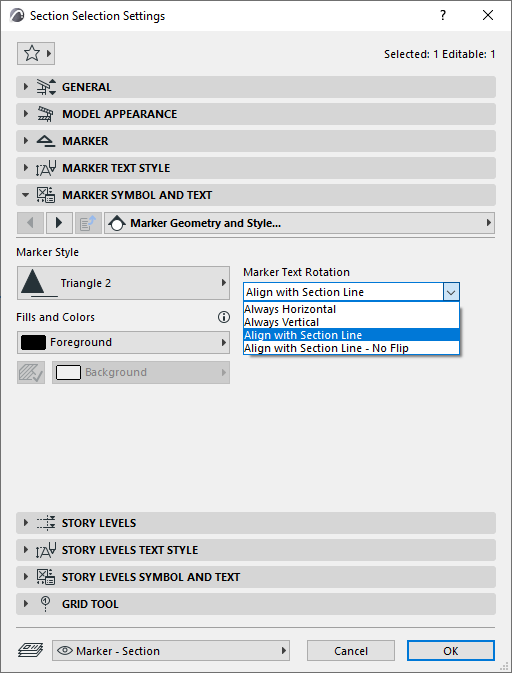The width and height of the screenshot is (512, 673).
Task: Expand the MODEL APPEARANCE panel
Action: coord(256,114)
